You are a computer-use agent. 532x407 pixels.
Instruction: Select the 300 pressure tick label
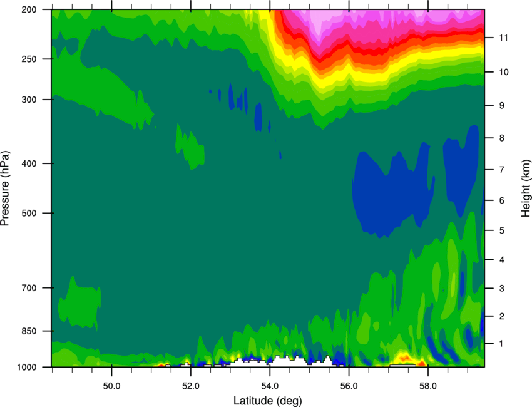[x=29, y=100]
